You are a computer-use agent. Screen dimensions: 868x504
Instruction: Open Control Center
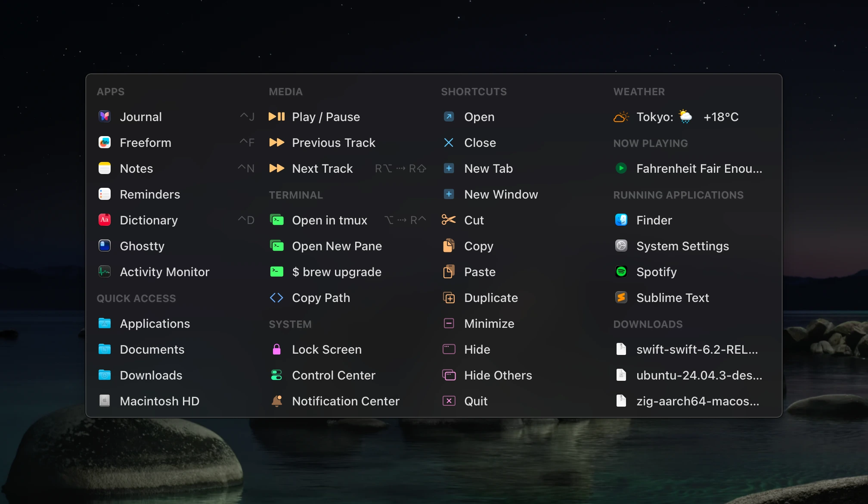[334, 375]
